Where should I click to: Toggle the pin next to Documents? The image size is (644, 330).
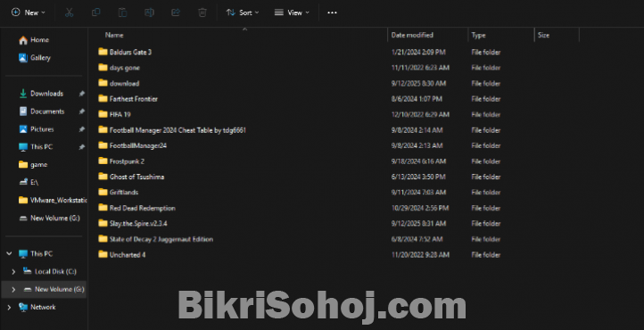[82, 111]
